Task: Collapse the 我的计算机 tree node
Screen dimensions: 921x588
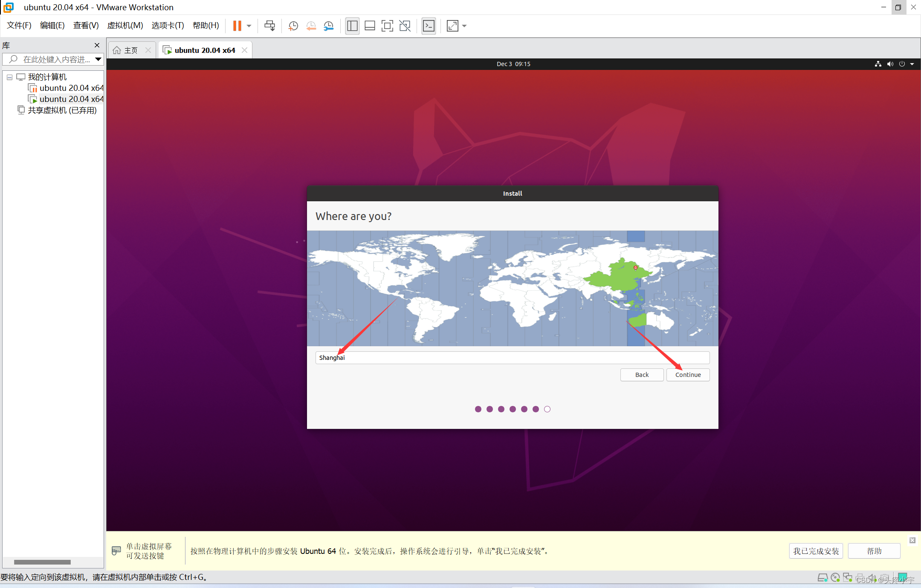Action: pos(9,77)
